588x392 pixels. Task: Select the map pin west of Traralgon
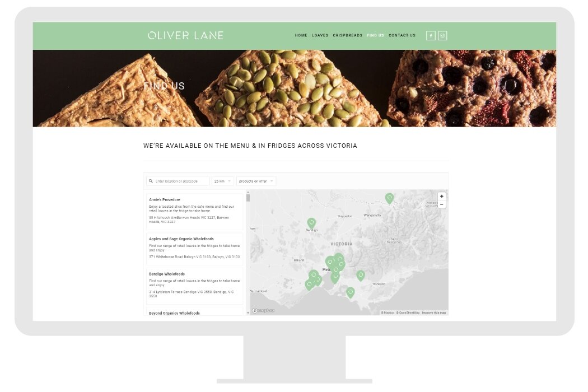click(361, 276)
